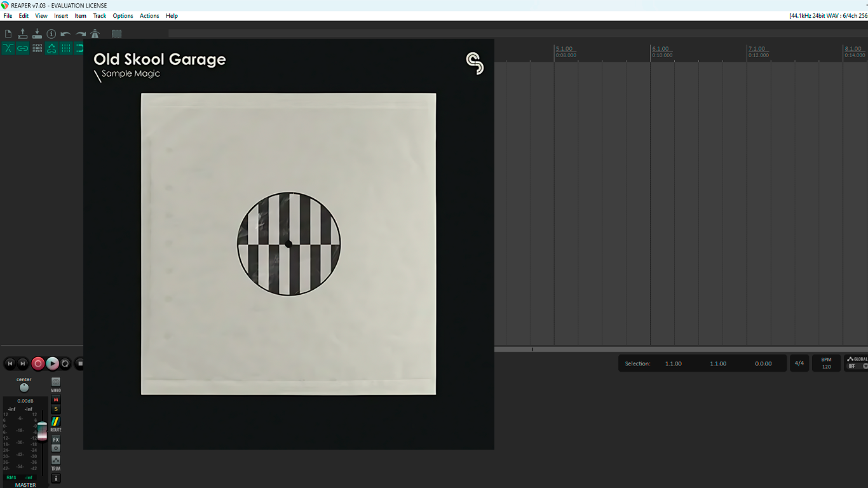Click the selection length field 0.0.00

coord(763,363)
